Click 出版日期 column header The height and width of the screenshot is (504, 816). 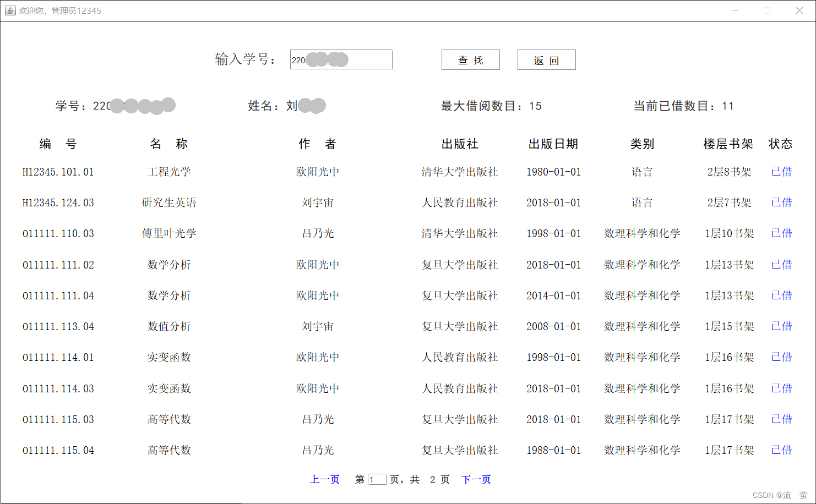click(x=553, y=144)
